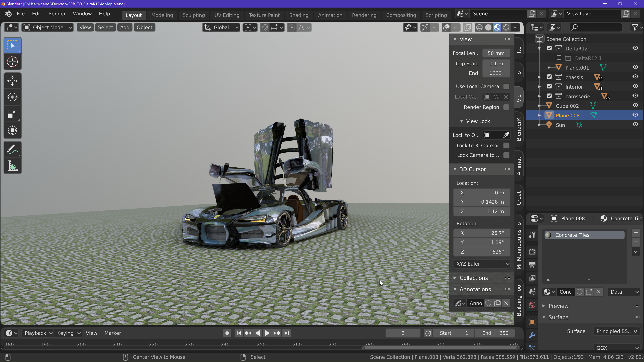Expand the Collections panel
This screenshot has width=644, height=362.
click(x=473, y=278)
